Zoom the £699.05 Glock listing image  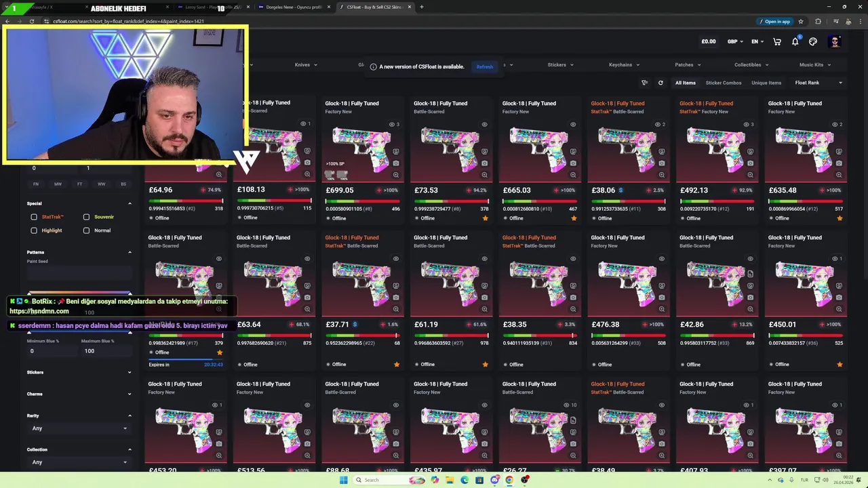[396, 175]
